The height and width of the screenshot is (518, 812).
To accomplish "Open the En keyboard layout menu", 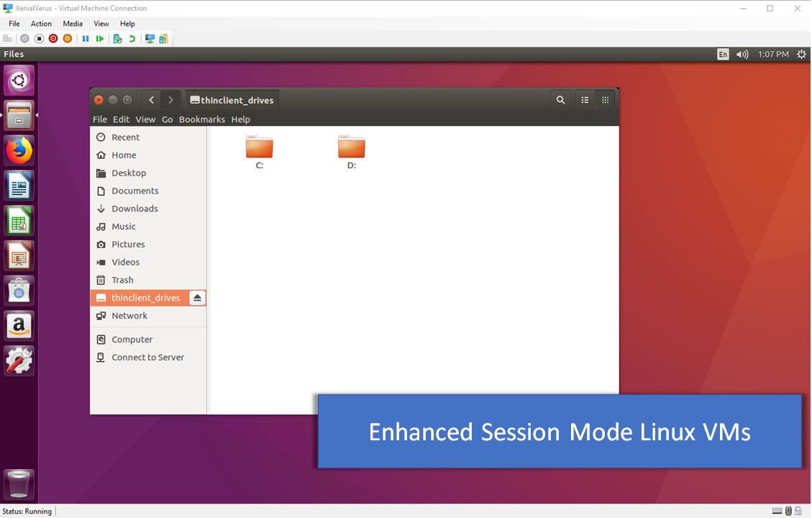I will point(722,54).
